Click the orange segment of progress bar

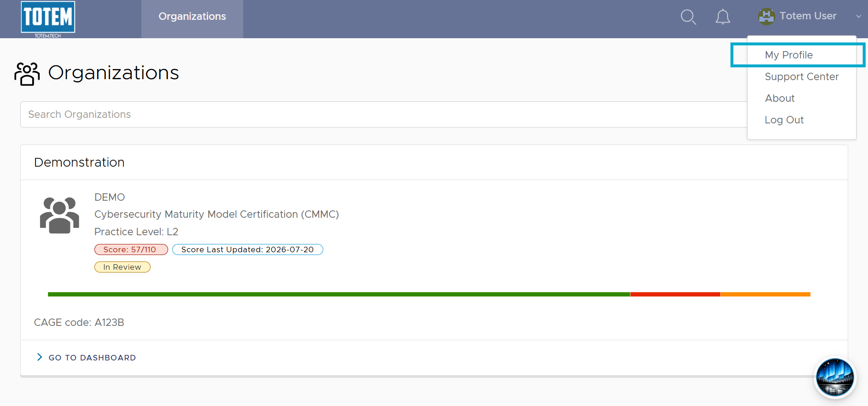click(x=765, y=294)
